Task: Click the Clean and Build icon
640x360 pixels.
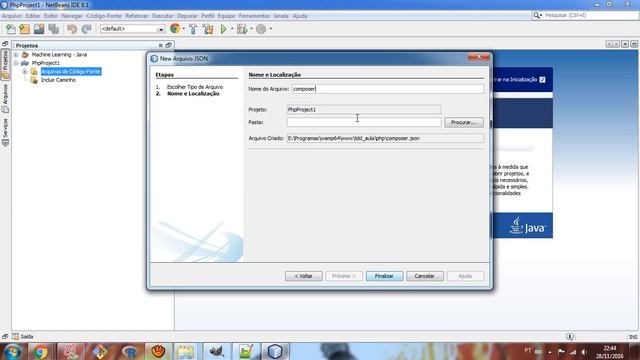Action: pyautogui.click(x=208, y=29)
